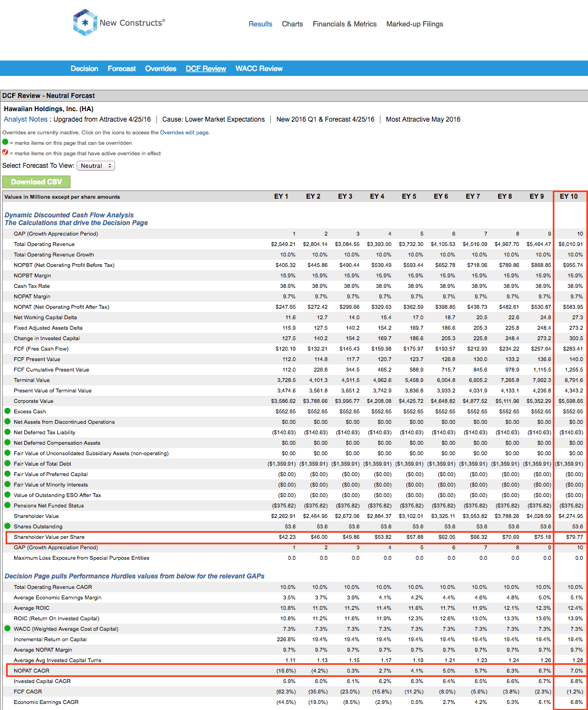Open the Results menu item
This screenshot has height=710, width=588.
coord(260,24)
